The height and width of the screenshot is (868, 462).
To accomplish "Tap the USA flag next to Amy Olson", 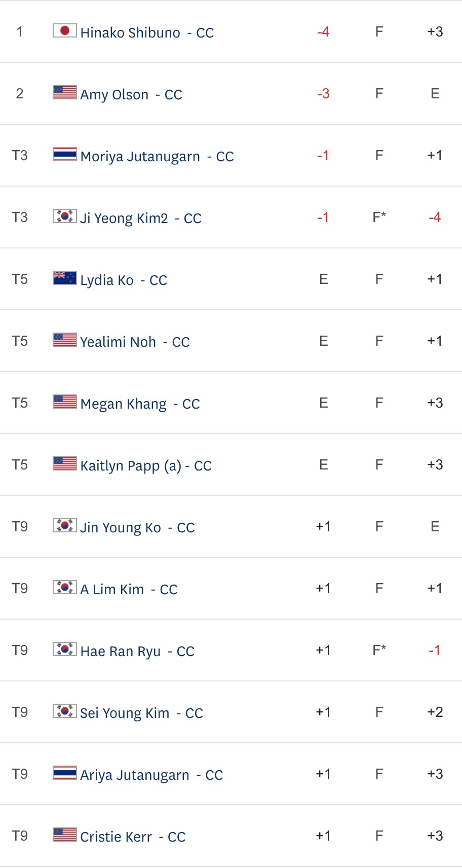I will coord(65,93).
